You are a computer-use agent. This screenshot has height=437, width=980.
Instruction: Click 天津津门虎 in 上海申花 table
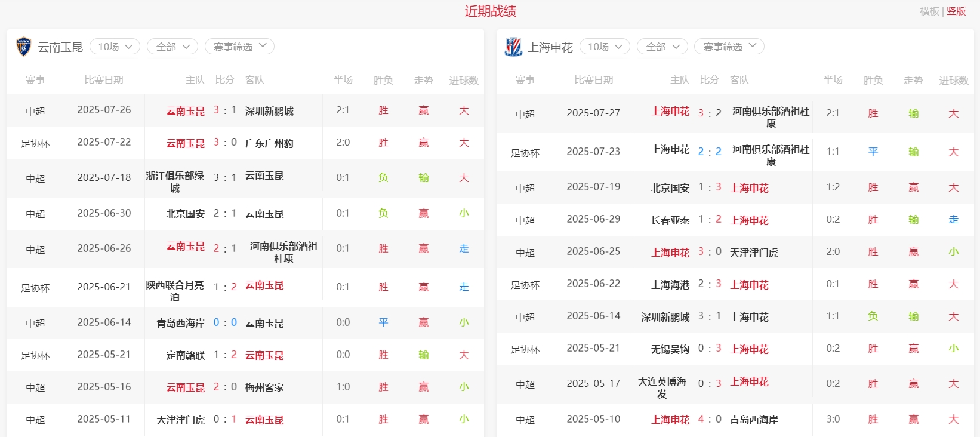754,253
